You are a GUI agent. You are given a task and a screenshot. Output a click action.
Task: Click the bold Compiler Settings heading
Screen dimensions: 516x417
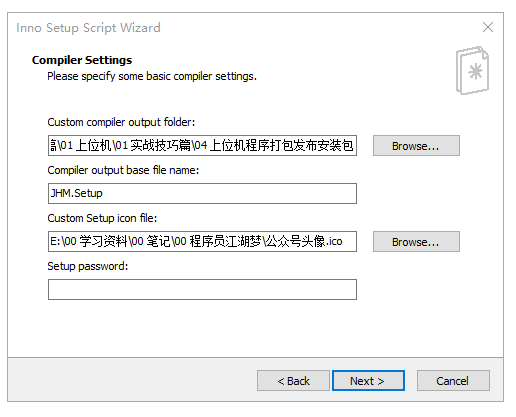coord(82,60)
